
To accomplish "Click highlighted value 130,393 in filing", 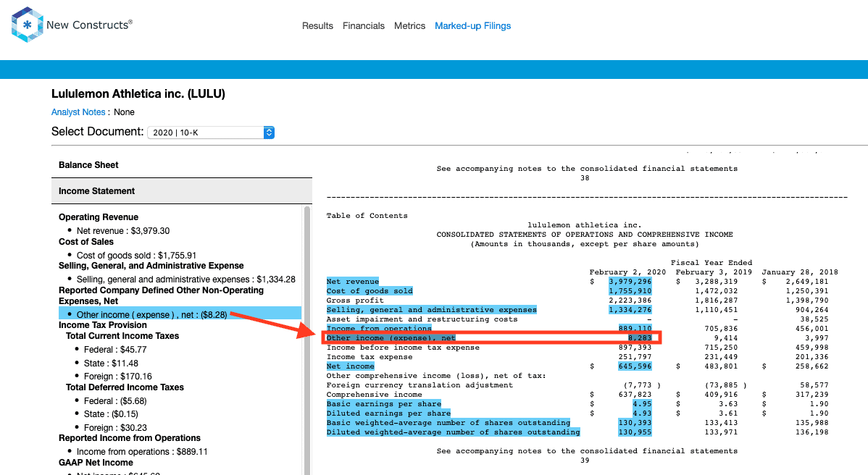I will [x=635, y=422].
